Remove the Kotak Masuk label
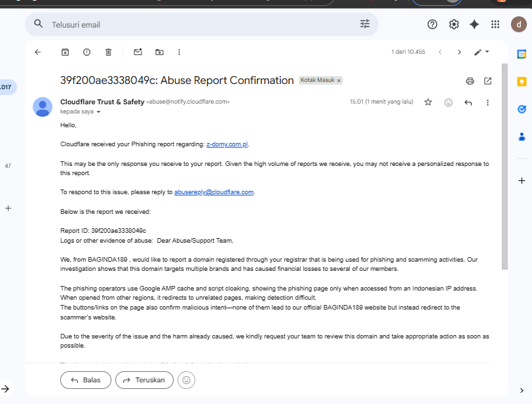Viewport: 532px width, 404px height. [339, 81]
